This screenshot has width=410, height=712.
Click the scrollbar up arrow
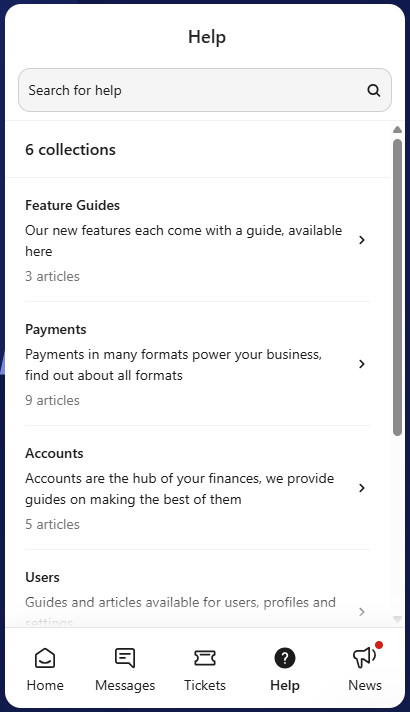tap(397, 130)
